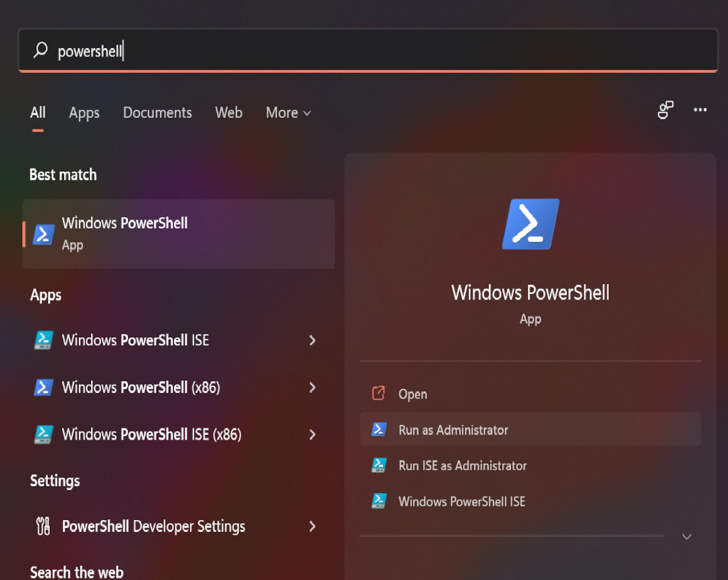Switch to the Apps tab

[x=84, y=113]
